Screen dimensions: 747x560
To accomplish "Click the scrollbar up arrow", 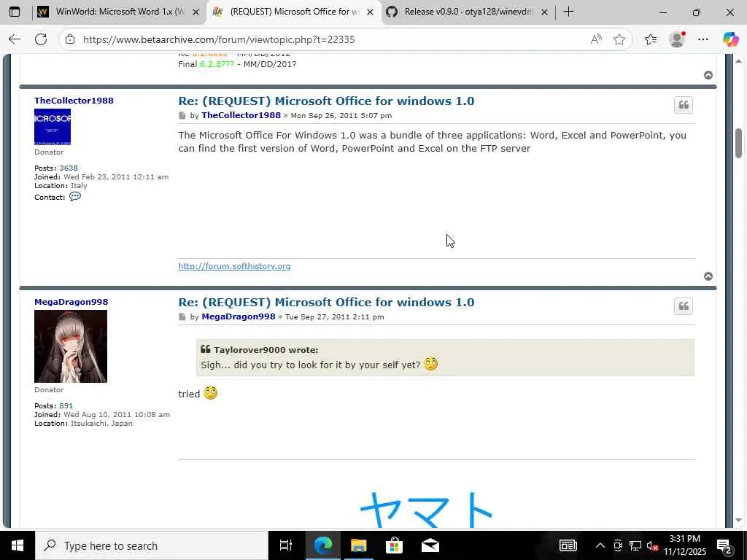I will click(738, 61).
